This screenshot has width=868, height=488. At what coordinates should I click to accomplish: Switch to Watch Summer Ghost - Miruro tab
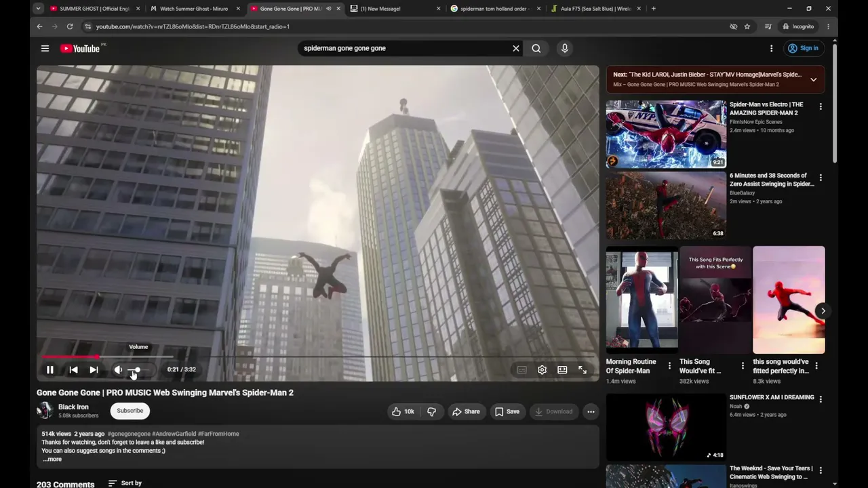[x=193, y=9]
